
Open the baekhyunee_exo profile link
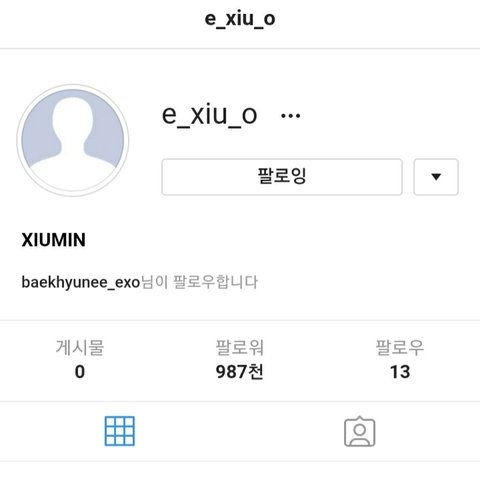81,282
